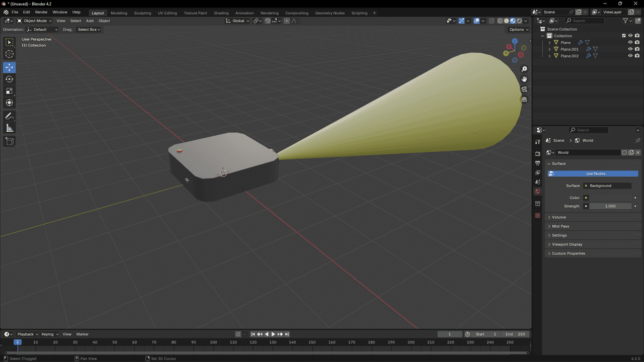
Task: Select the Measure tool
Action: point(9,128)
